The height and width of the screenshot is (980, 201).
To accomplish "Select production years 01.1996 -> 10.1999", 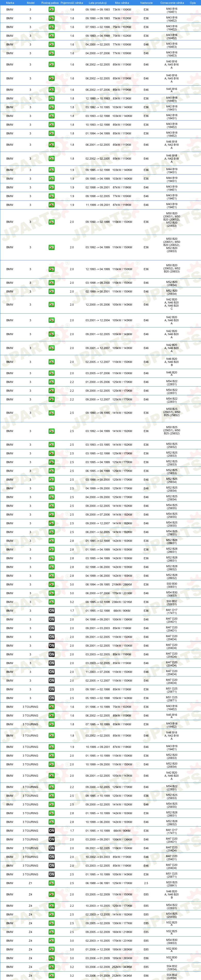I will pyautogui.click(x=97, y=707).
